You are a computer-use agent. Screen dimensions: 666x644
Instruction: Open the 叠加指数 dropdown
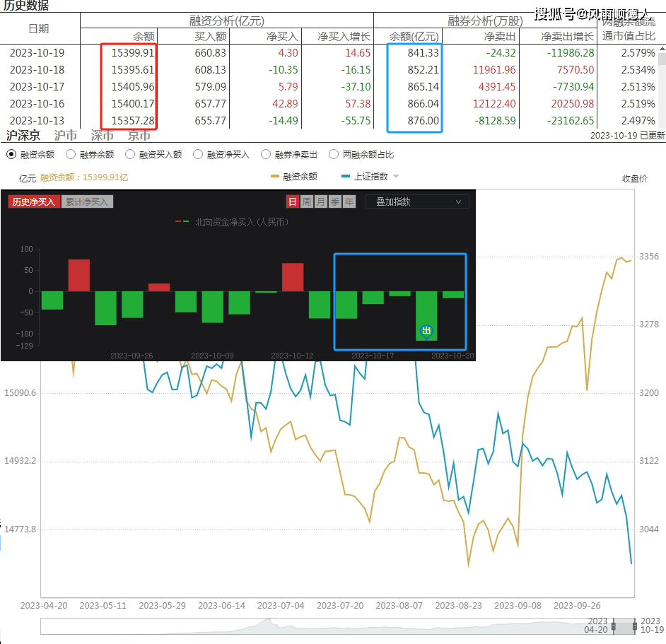tap(417, 201)
